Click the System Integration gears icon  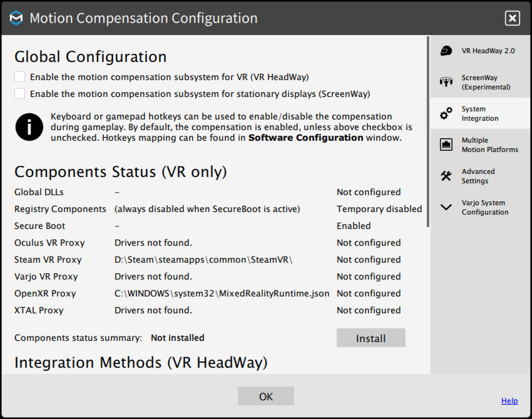(x=446, y=113)
